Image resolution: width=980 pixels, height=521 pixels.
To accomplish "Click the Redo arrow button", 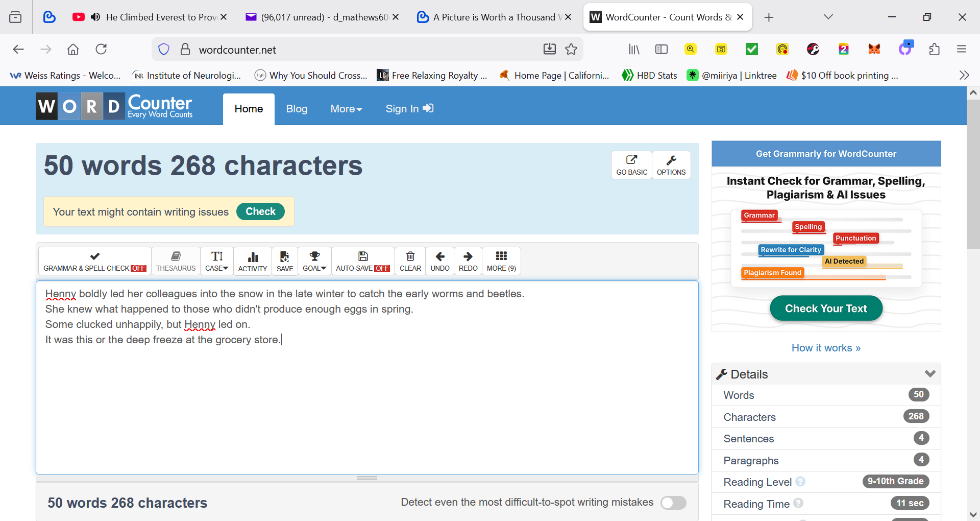I will (x=468, y=261).
